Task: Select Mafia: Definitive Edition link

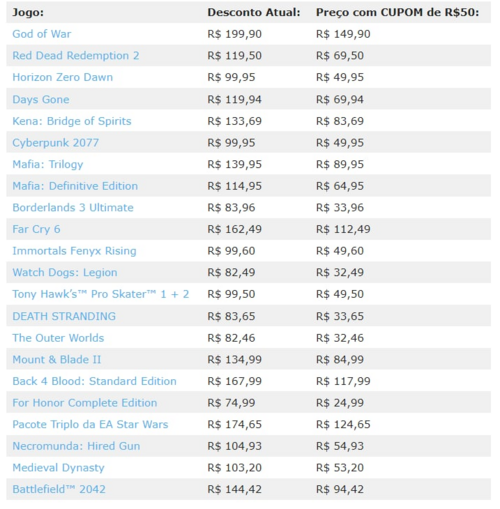Action: [75, 186]
